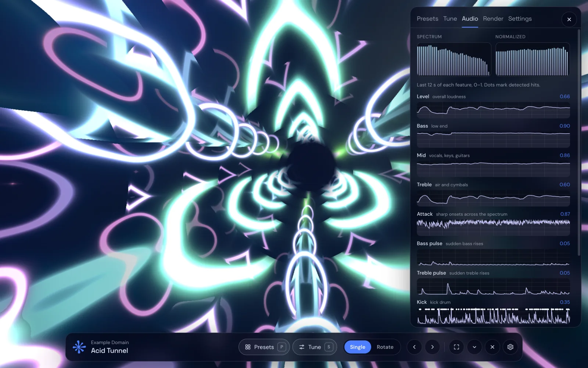Click the Treble feature graph

click(x=493, y=198)
